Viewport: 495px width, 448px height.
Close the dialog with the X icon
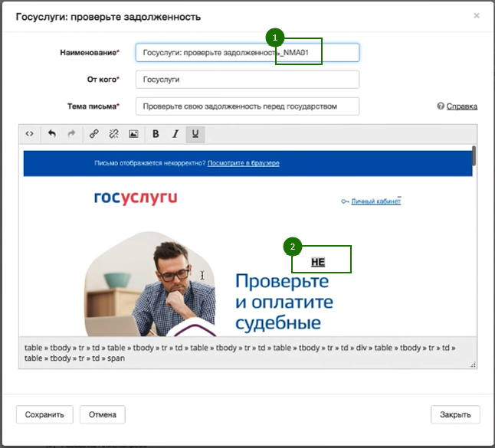point(477,15)
